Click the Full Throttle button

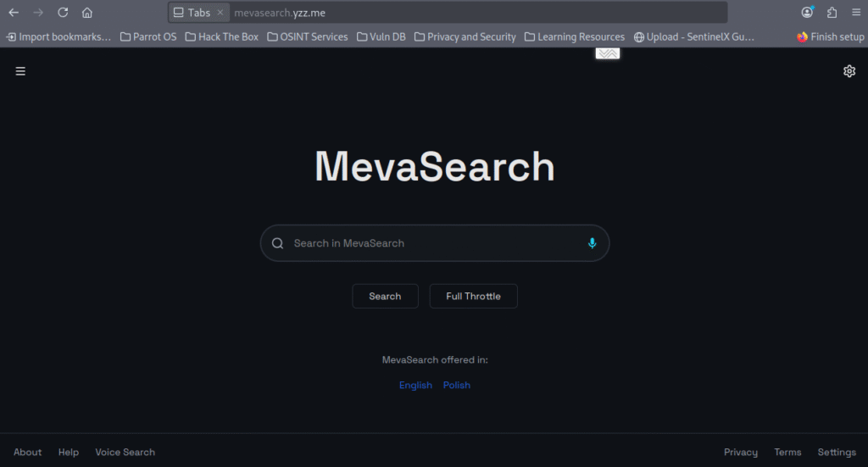[x=473, y=297]
